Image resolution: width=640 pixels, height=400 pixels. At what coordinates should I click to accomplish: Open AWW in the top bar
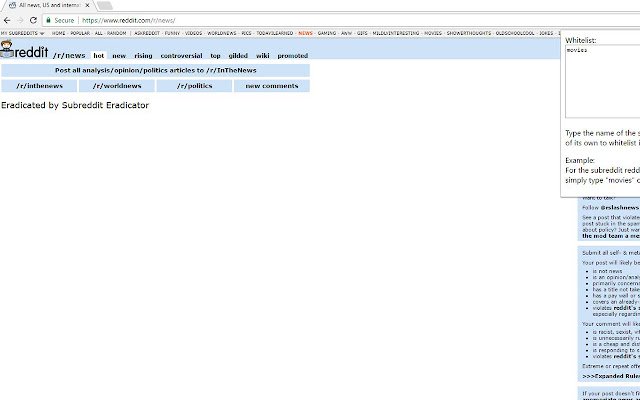point(347,33)
